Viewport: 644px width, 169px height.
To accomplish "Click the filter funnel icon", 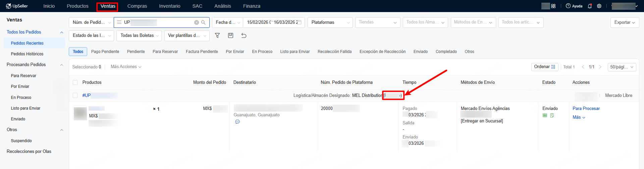I will [x=217, y=36].
